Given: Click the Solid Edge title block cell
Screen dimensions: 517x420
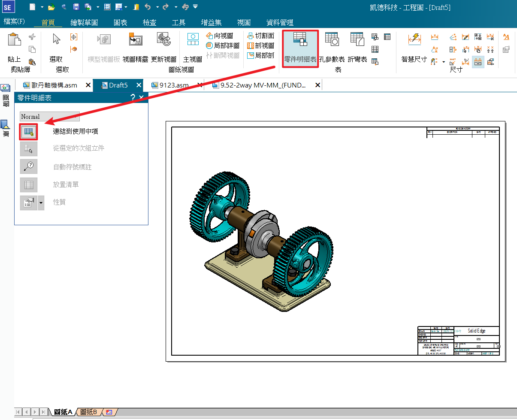Looking at the screenshot, I should [476, 331].
